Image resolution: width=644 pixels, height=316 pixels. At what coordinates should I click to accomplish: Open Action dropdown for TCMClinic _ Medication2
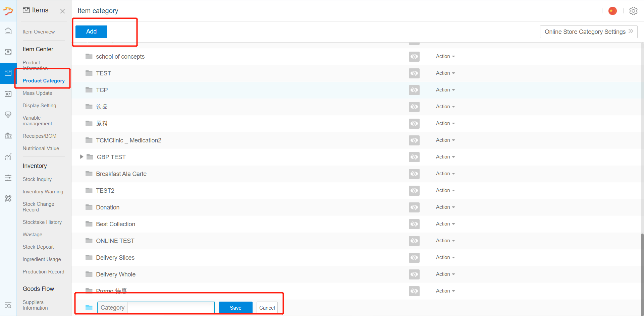tap(445, 140)
